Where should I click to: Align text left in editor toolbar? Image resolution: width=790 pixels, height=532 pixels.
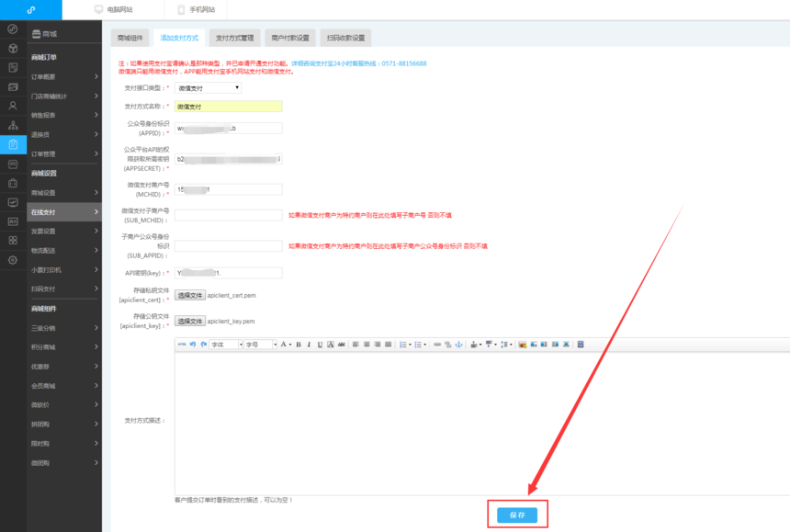pos(355,344)
